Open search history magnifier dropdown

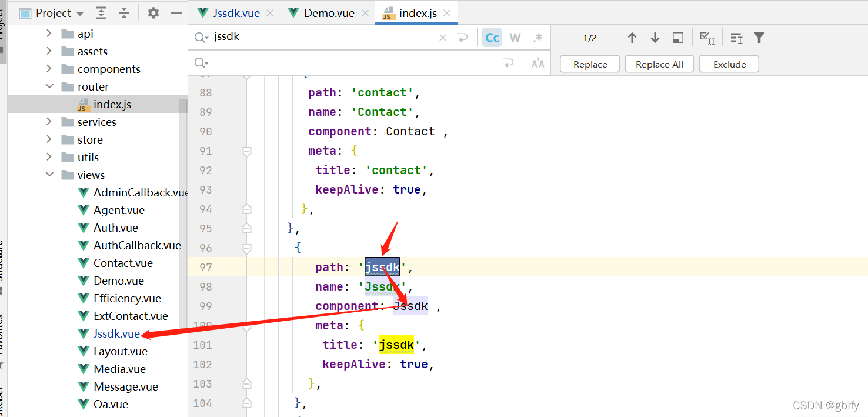[201, 38]
